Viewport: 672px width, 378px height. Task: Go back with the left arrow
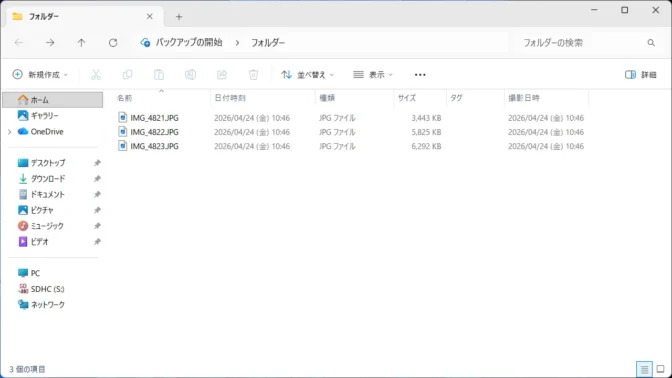(x=19, y=42)
